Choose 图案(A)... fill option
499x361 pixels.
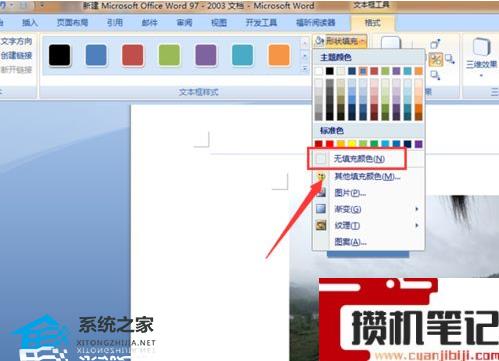369,242
